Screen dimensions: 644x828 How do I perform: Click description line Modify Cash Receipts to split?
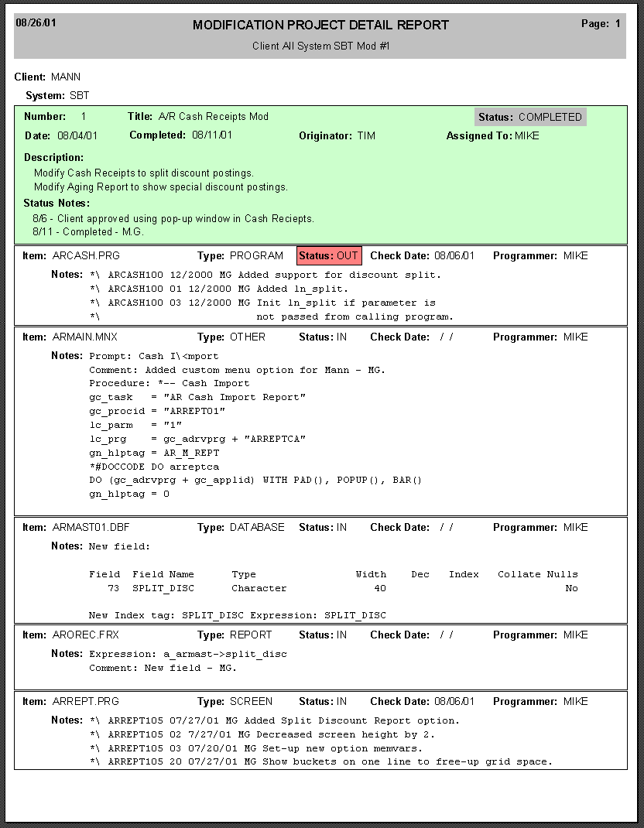click(144, 173)
